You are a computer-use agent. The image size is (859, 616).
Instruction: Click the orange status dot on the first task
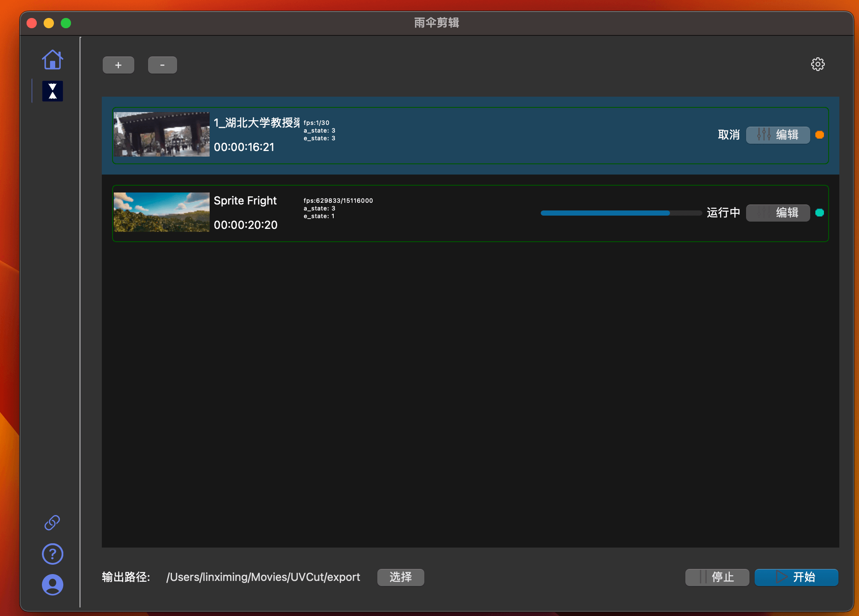[820, 135]
